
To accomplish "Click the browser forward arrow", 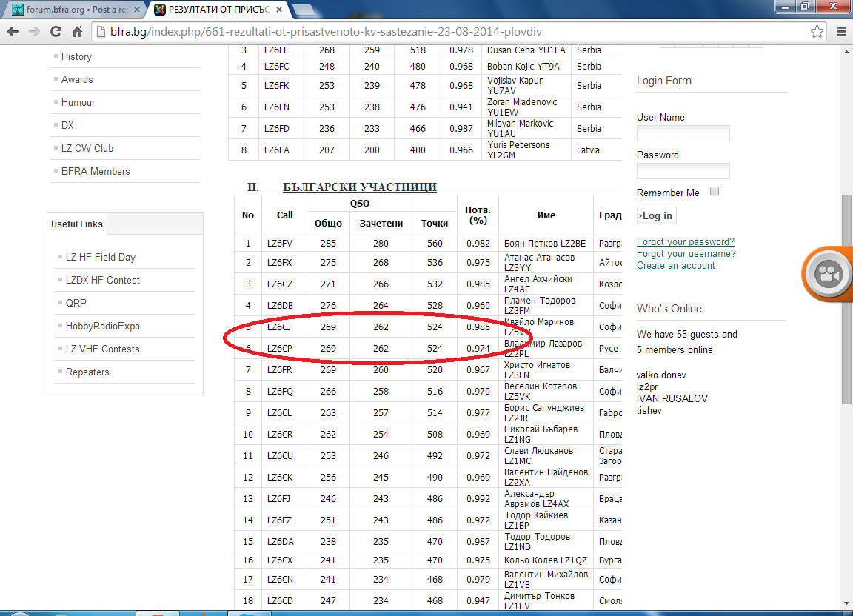I will pos(34,32).
